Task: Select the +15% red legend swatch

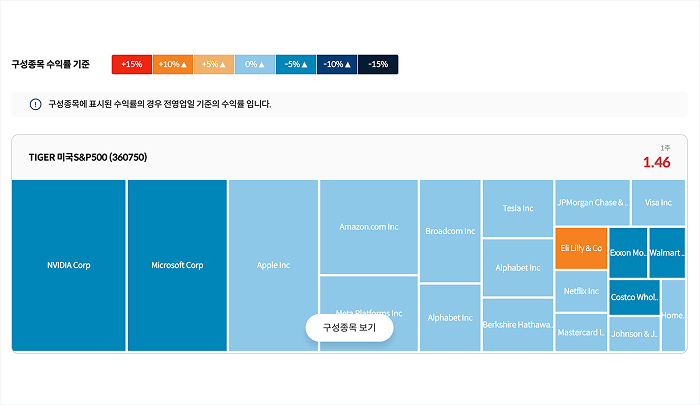Action: (132, 64)
